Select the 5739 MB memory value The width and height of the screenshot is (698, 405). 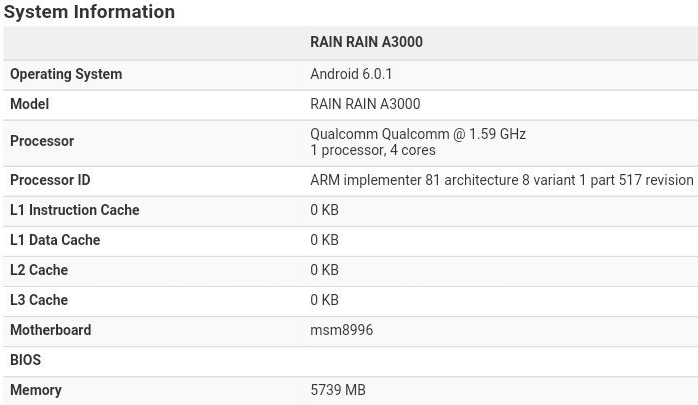pyautogui.click(x=338, y=390)
